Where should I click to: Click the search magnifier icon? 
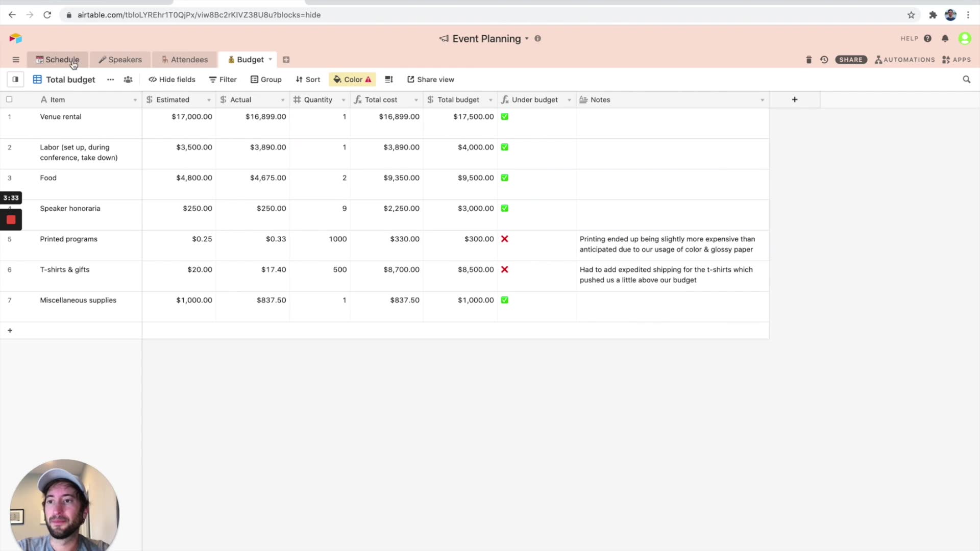pos(966,80)
